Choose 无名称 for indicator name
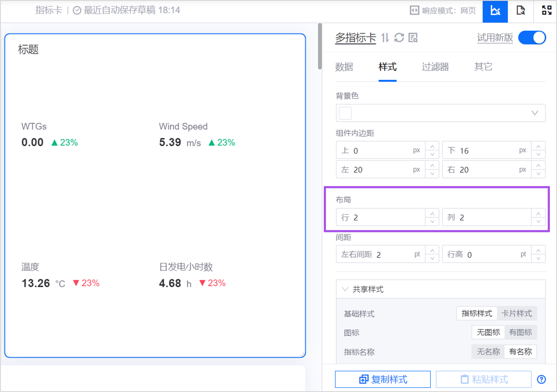557x392 pixels. click(488, 351)
